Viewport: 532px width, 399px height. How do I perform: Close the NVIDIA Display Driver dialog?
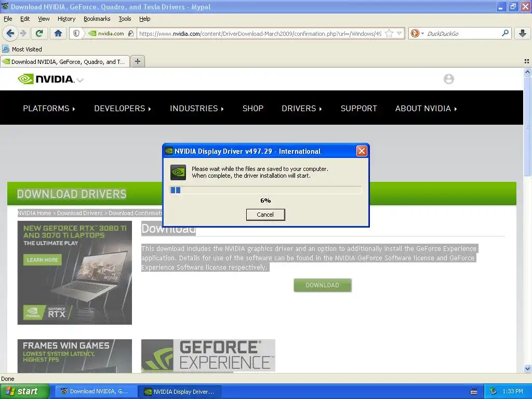362,151
